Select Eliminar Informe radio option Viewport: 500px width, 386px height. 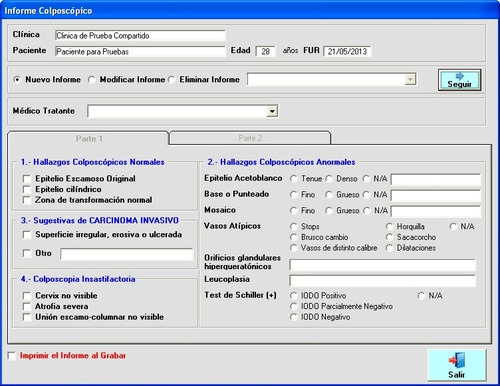tap(171, 80)
